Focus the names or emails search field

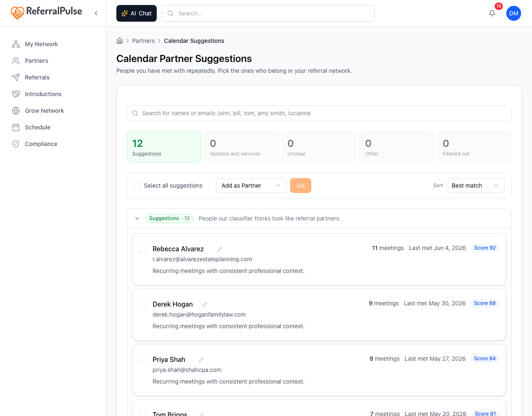pyautogui.click(x=319, y=113)
